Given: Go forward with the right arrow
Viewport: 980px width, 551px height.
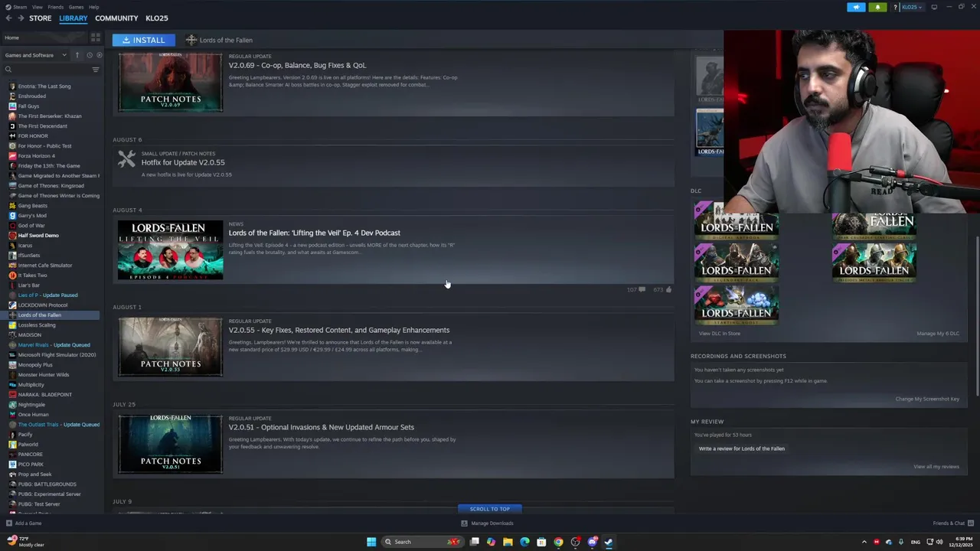Looking at the screenshot, I should click(21, 18).
